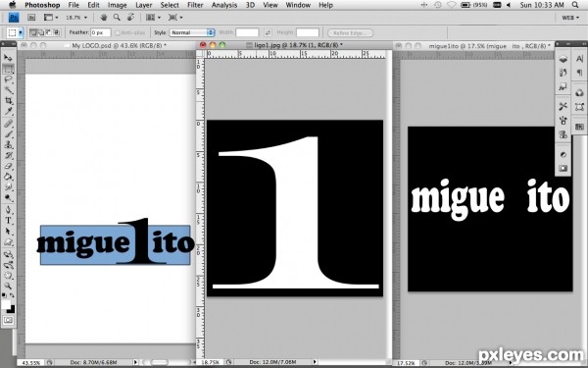Toggle the Anti-alias checkbox

coord(118,33)
